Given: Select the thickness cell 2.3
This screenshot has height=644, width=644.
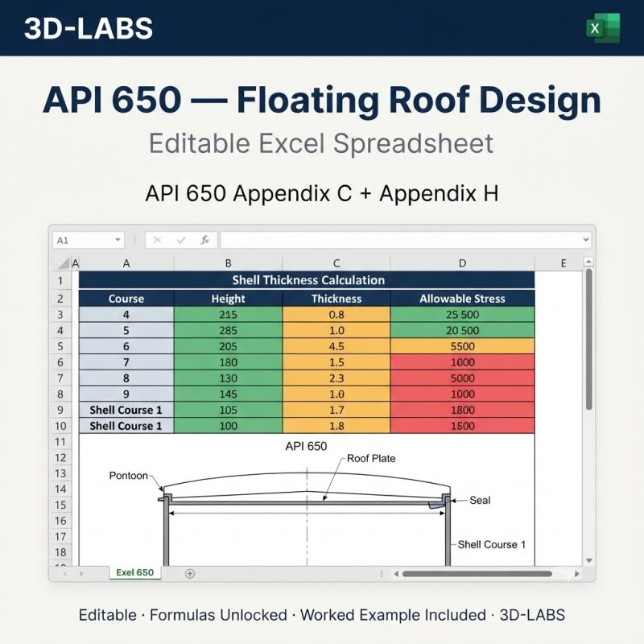Looking at the screenshot, I should 336,378.
